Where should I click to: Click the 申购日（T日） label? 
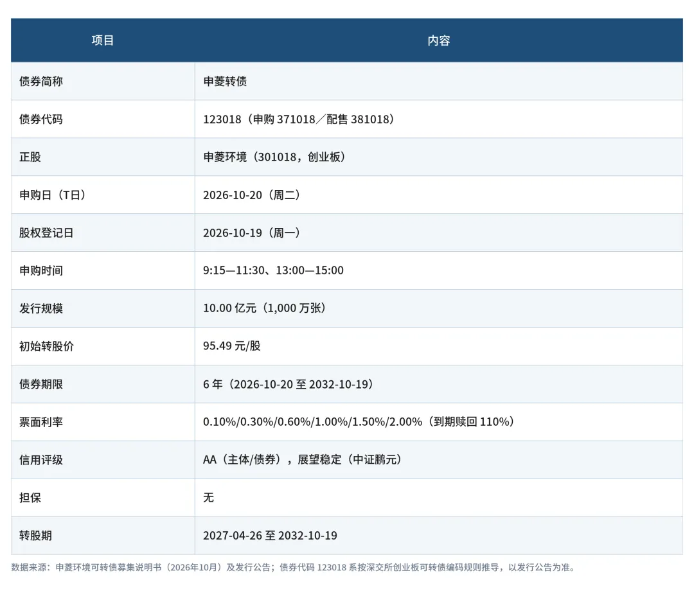tap(53, 195)
